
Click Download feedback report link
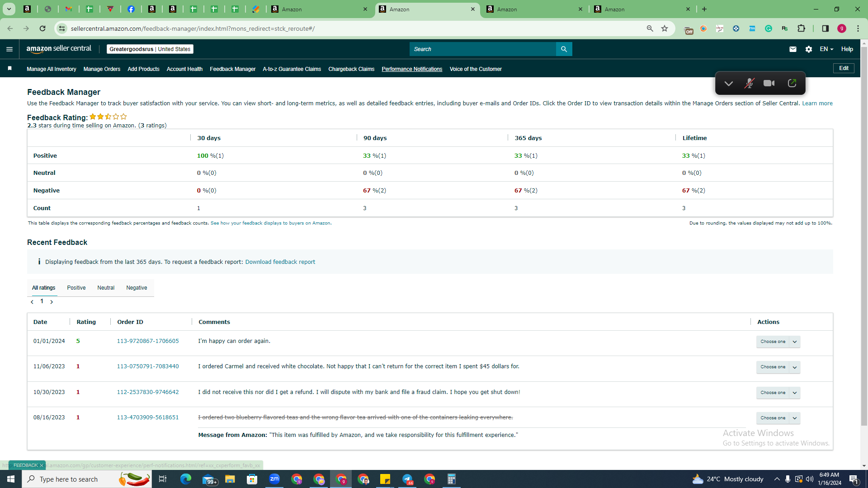pos(280,262)
